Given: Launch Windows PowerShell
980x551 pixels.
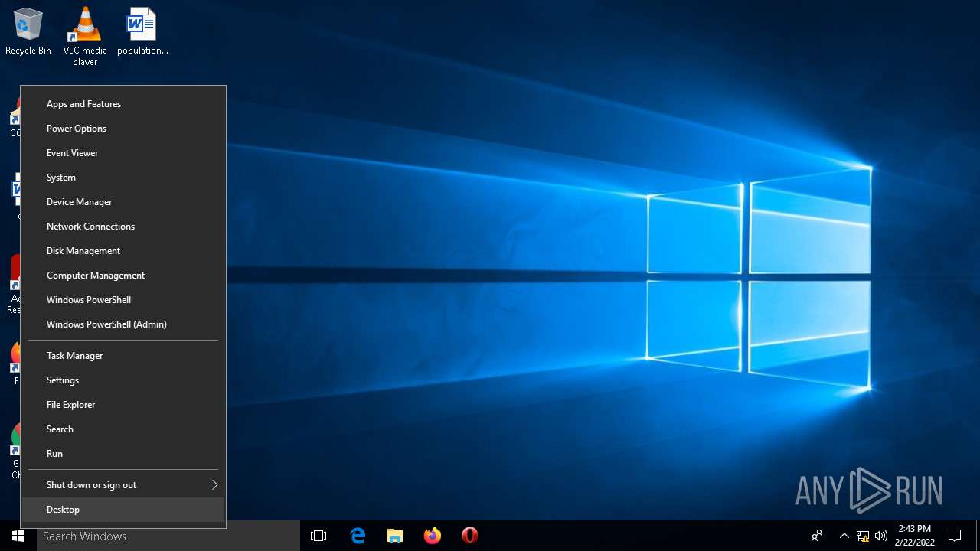Looking at the screenshot, I should pos(123,300).
